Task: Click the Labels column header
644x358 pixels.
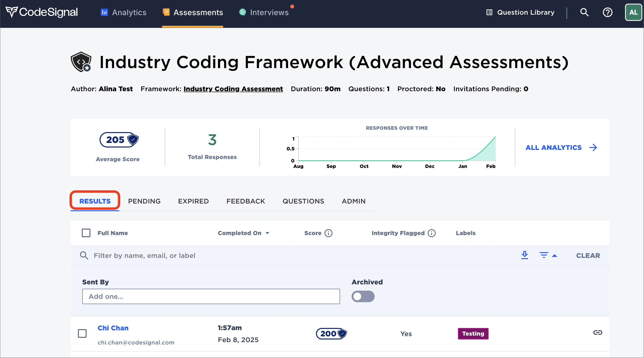Action: click(x=466, y=233)
